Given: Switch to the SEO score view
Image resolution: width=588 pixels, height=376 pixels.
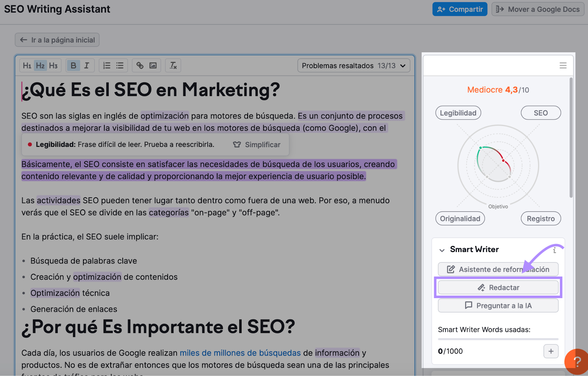Looking at the screenshot, I should pyautogui.click(x=541, y=113).
